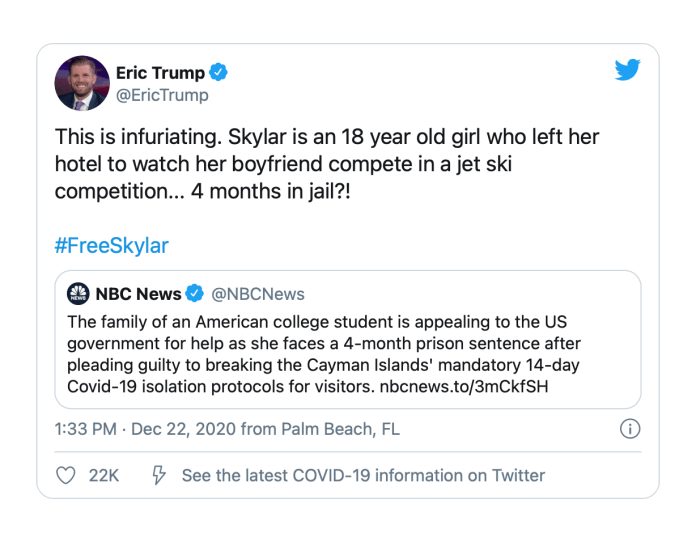This screenshot has width=696, height=542.
Task: Click the Eric Trump display name
Action: pos(160,73)
